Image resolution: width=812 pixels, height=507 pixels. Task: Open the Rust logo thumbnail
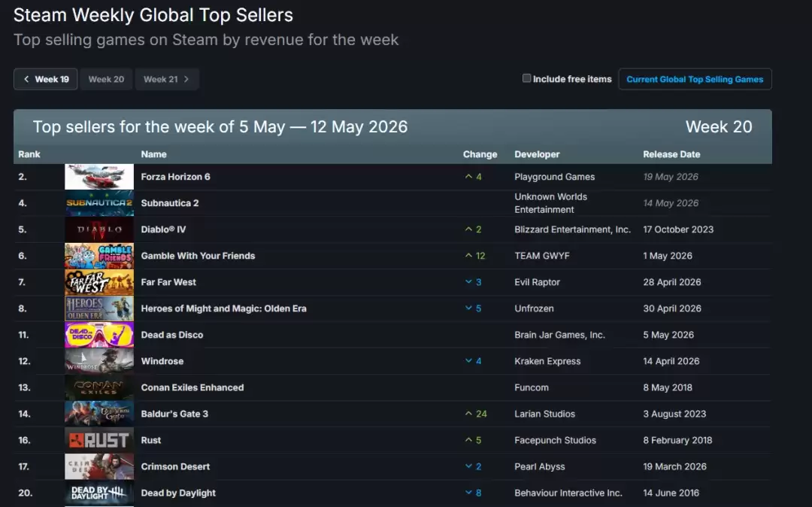[99, 441]
